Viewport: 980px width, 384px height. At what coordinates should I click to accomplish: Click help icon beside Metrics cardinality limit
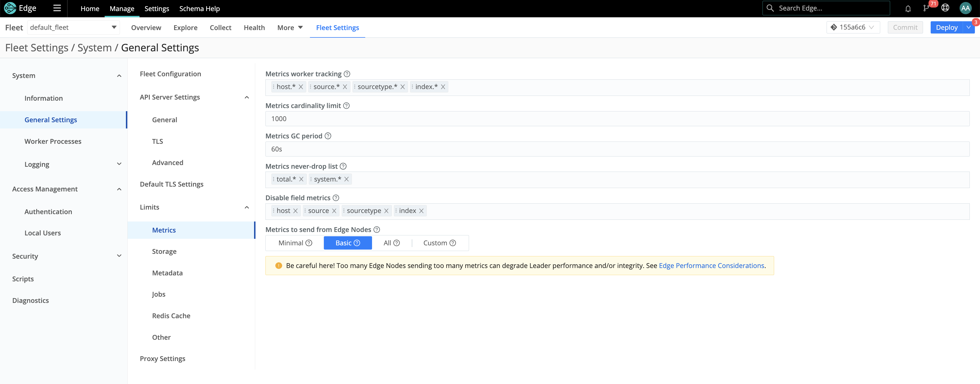point(346,106)
